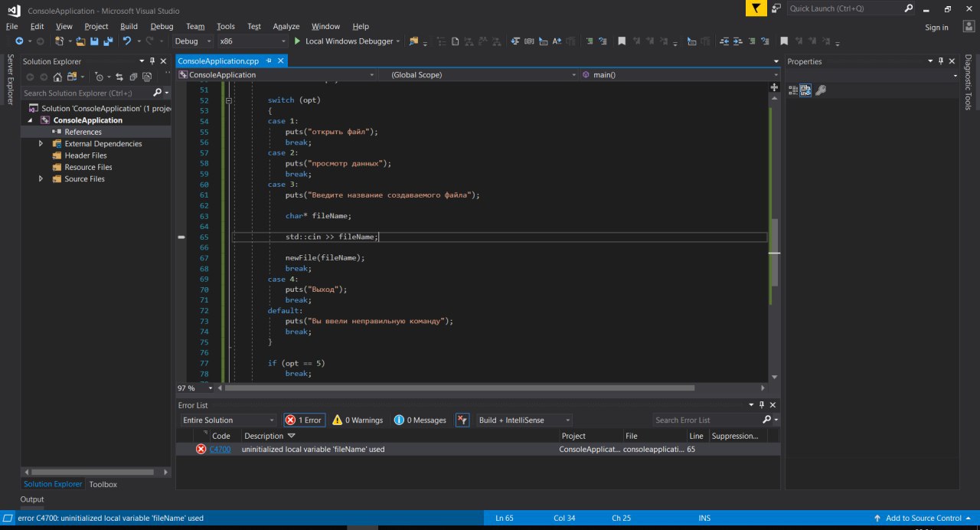Open the Build menu
The height and width of the screenshot is (530, 980).
coord(129,26)
